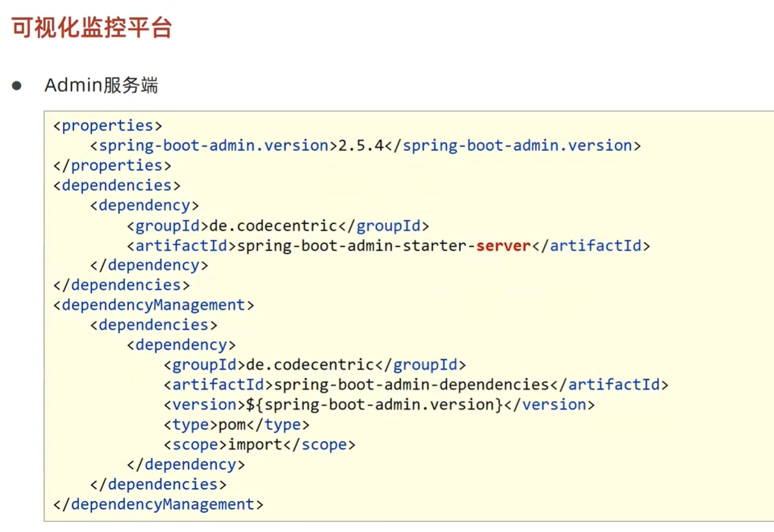Screen dimensions: 774x532
Task: Click the red highlighted word server
Action: point(503,245)
